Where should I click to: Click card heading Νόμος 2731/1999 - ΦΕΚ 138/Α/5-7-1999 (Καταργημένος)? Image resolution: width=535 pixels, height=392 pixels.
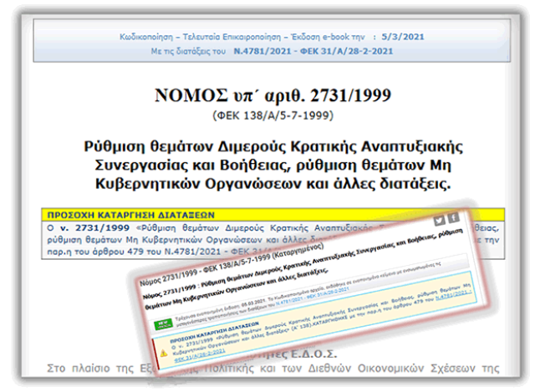click(x=232, y=264)
